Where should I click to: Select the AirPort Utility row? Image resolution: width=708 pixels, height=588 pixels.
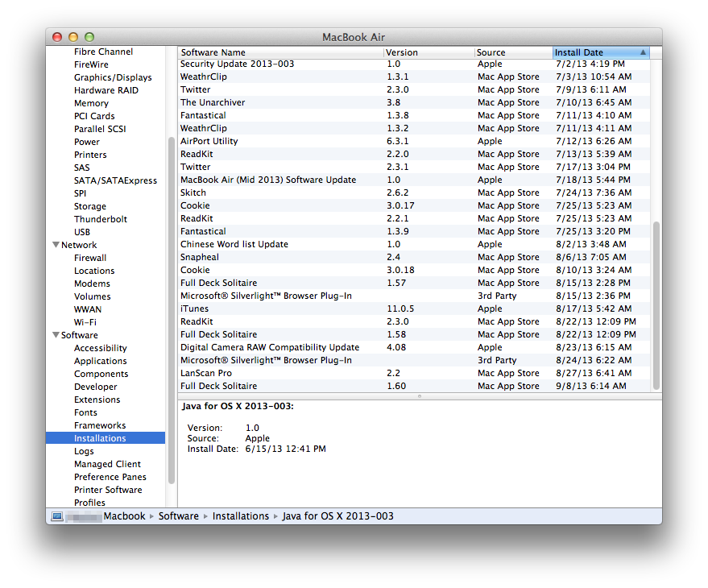[414, 141]
